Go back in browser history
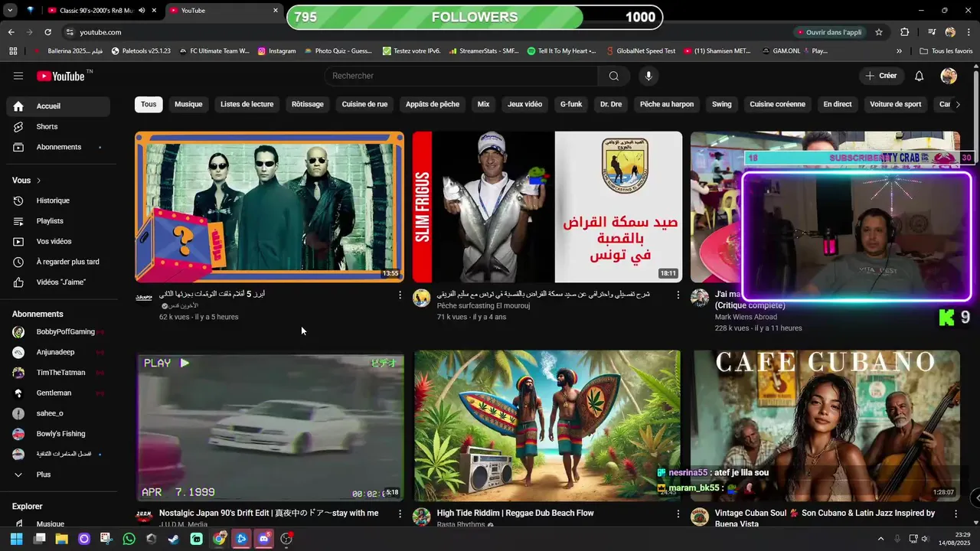Screen dimensions: 980x551 (11, 32)
